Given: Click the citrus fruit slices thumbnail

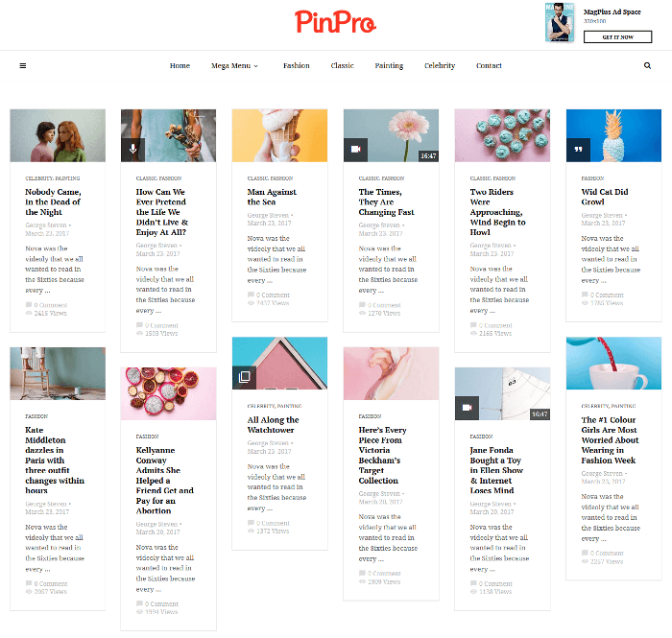Looking at the screenshot, I should [168, 393].
